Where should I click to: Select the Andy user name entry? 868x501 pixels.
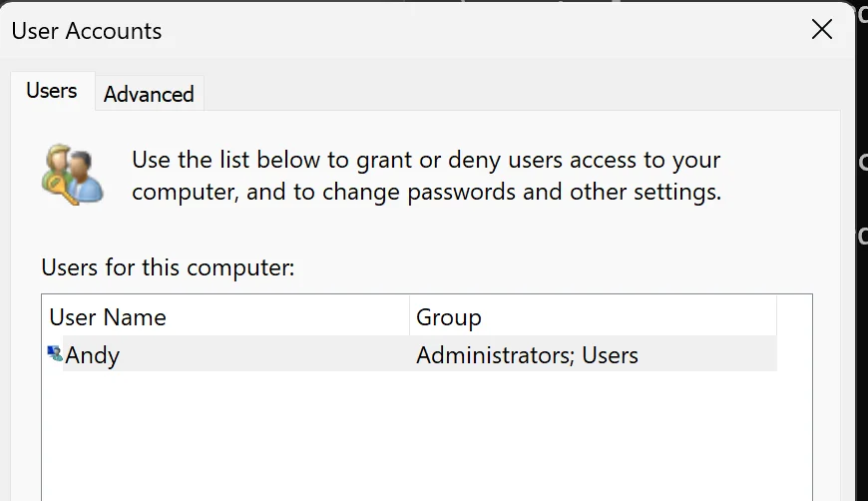click(x=92, y=355)
